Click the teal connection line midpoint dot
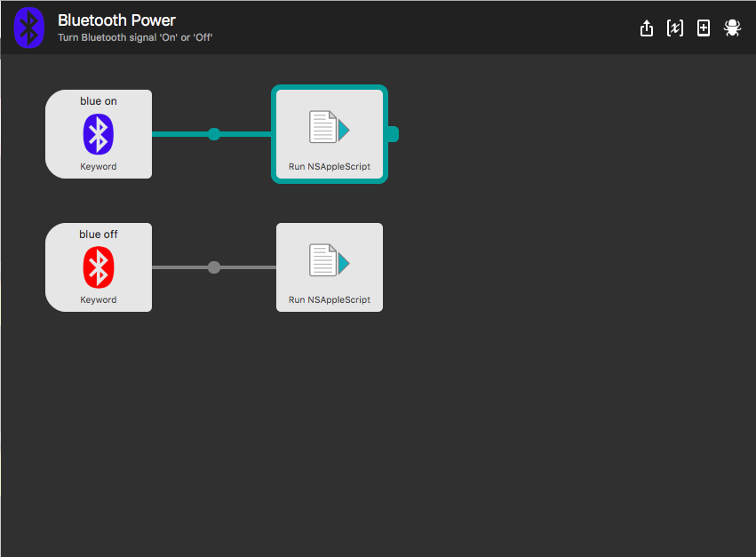This screenshot has height=557, width=756. pyautogui.click(x=214, y=134)
